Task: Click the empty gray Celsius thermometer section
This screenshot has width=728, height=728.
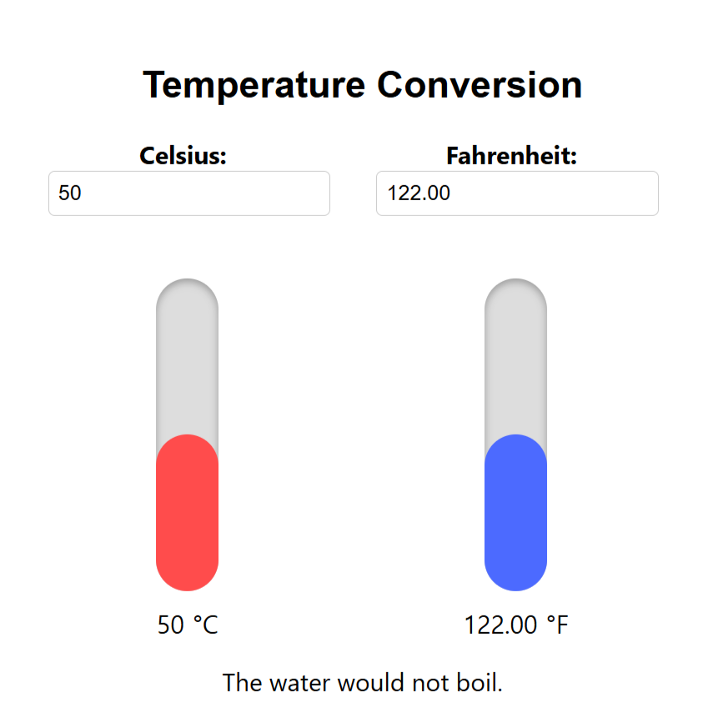Action: pyautogui.click(x=187, y=367)
